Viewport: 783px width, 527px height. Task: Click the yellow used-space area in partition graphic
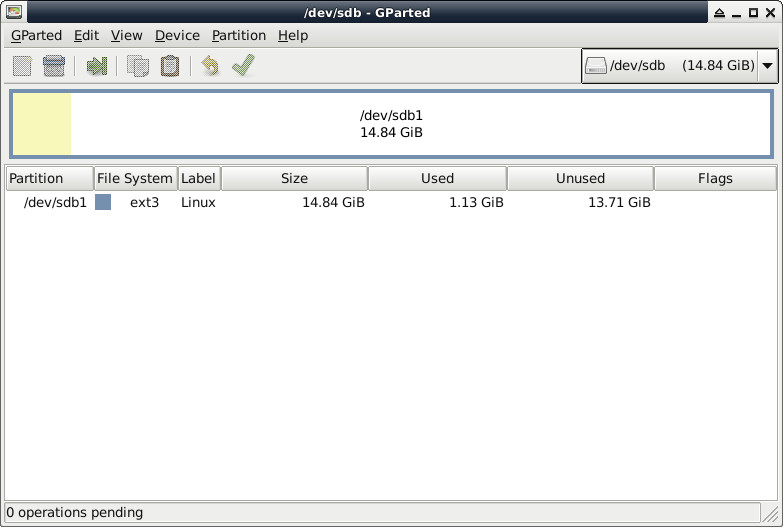point(42,124)
